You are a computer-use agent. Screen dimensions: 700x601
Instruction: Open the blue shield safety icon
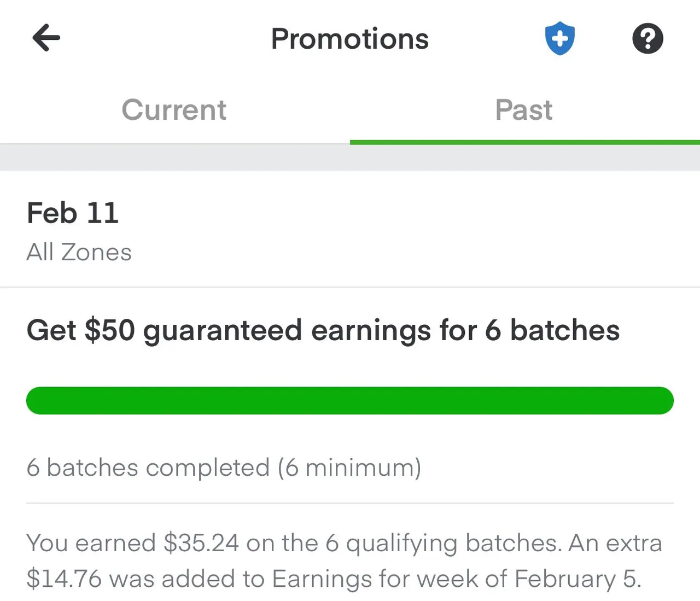coord(560,38)
